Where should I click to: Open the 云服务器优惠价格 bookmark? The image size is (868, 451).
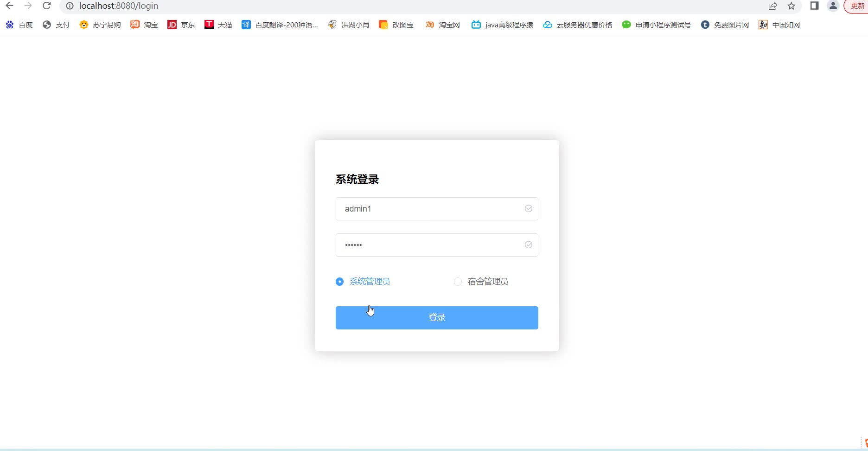click(578, 25)
